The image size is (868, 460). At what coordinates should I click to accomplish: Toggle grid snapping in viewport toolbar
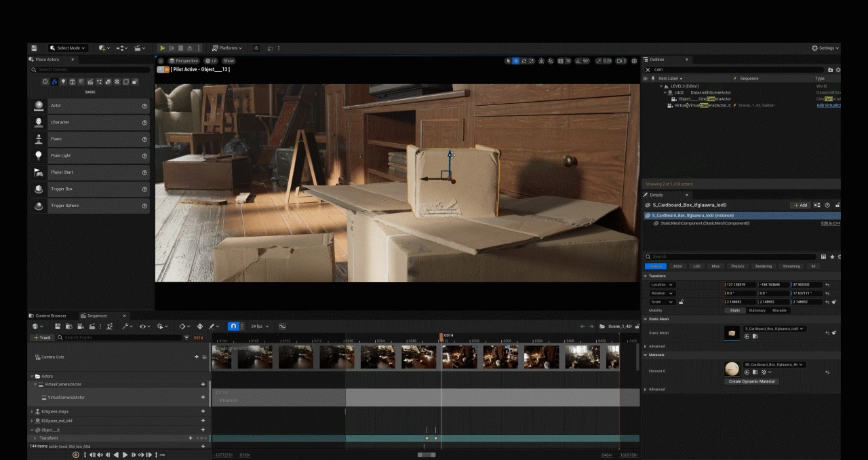coord(561,60)
